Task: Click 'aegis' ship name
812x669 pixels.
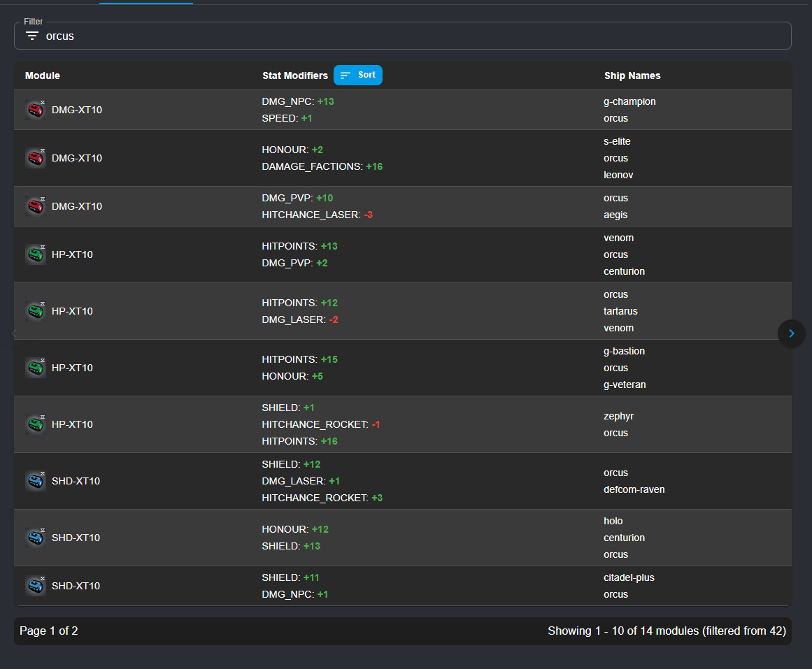Action: pyautogui.click(x=615, y=215)
